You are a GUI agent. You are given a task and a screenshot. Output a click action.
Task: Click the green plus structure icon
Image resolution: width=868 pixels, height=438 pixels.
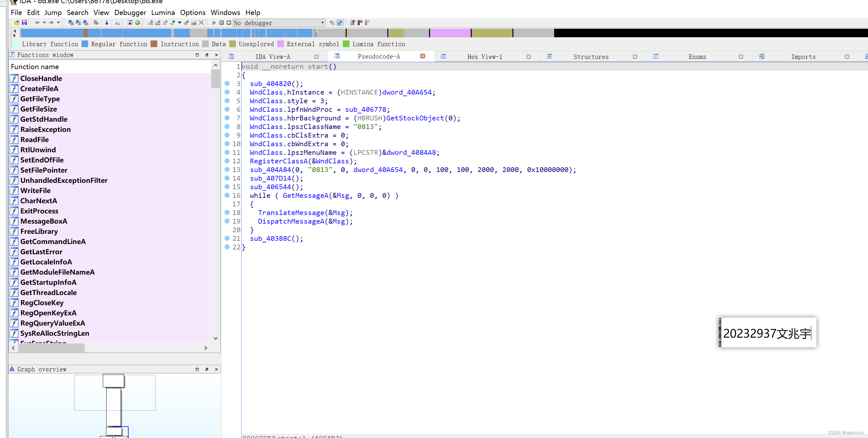(173, 23)
